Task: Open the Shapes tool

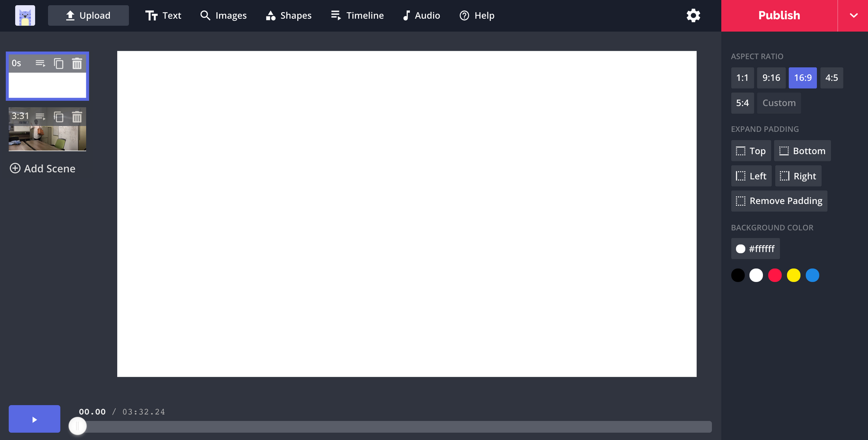Action: click(288, 15)
